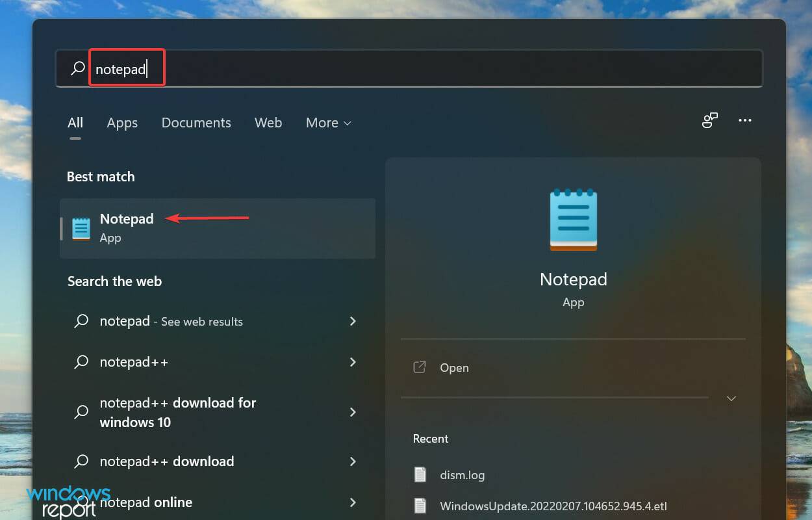Open the ellipsis options menu icon

click(744, 120)
